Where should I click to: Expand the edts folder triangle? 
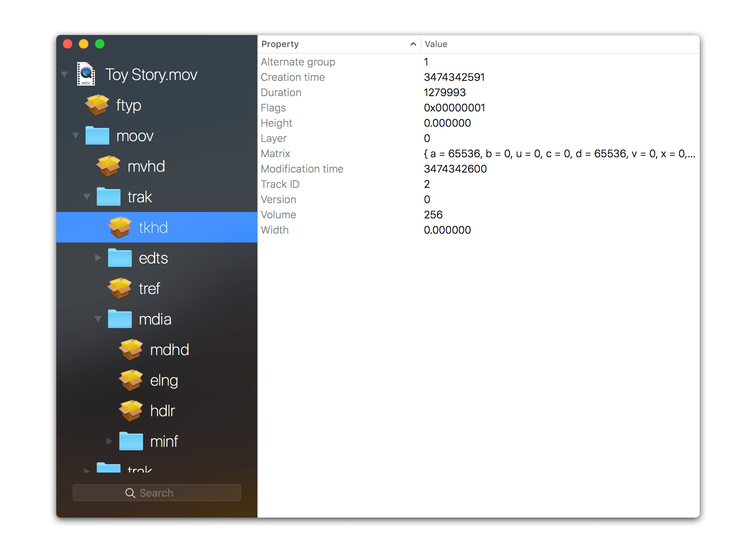(98, 258)
